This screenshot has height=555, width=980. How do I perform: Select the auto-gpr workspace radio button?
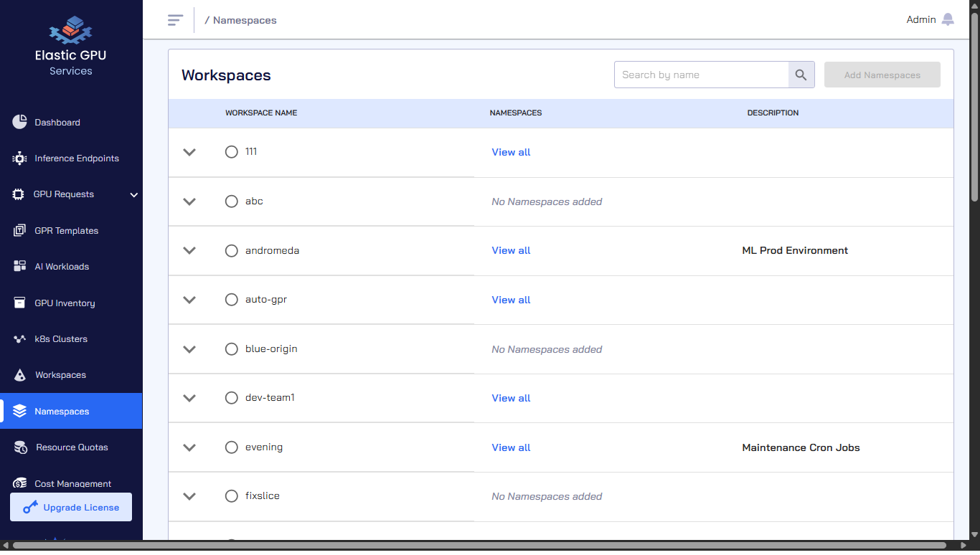point(231,300)
